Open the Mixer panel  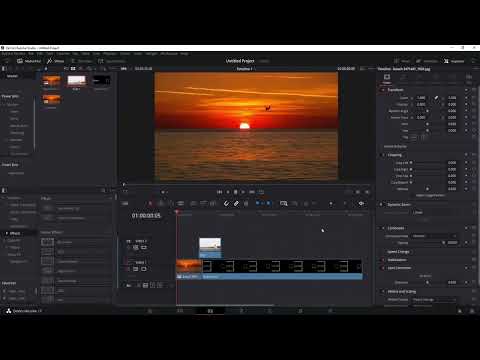[x=402, y=61]
